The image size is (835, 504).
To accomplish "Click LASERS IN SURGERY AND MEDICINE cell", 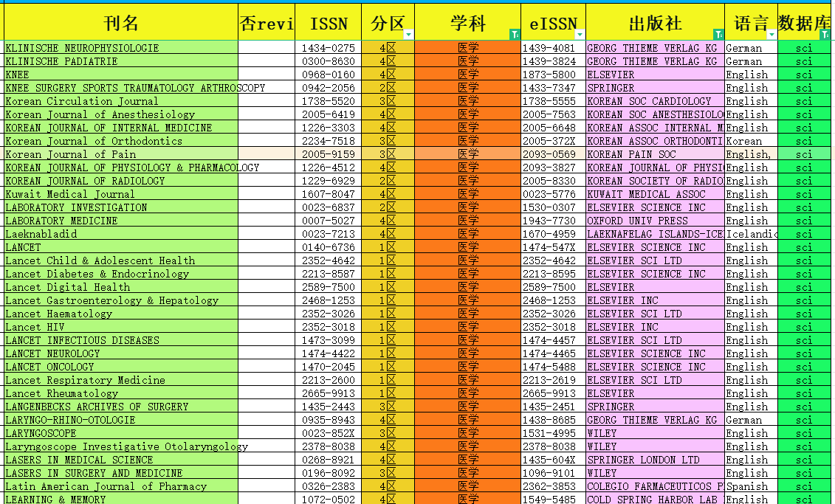I will point(121,474).
